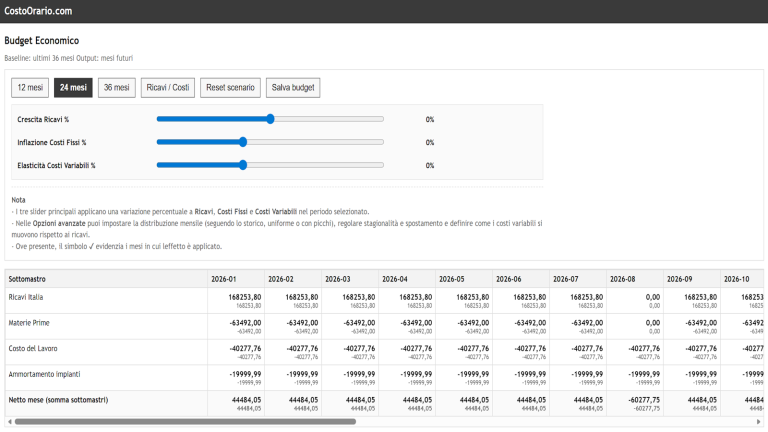Choose the 24 mesi period option

pyautogui.click(x=73, y=88)
